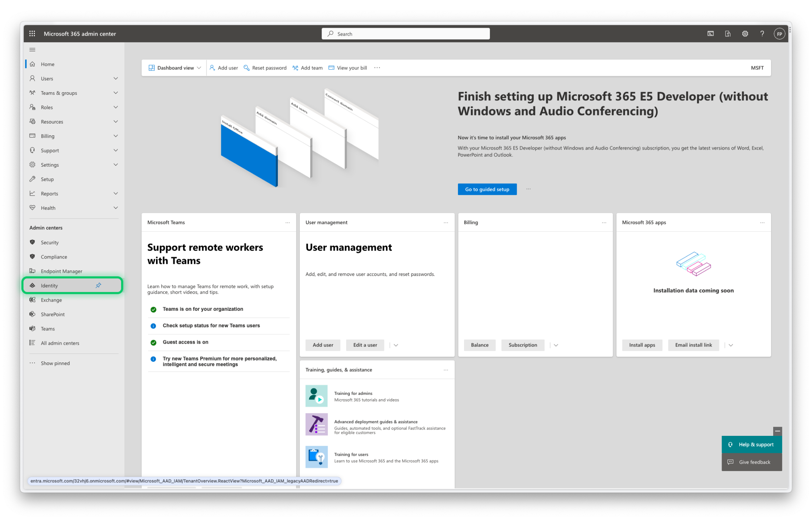The width and height of the screenshot is (812, 527).
Task: Show pinned admin centers
Action: (55, 363)
